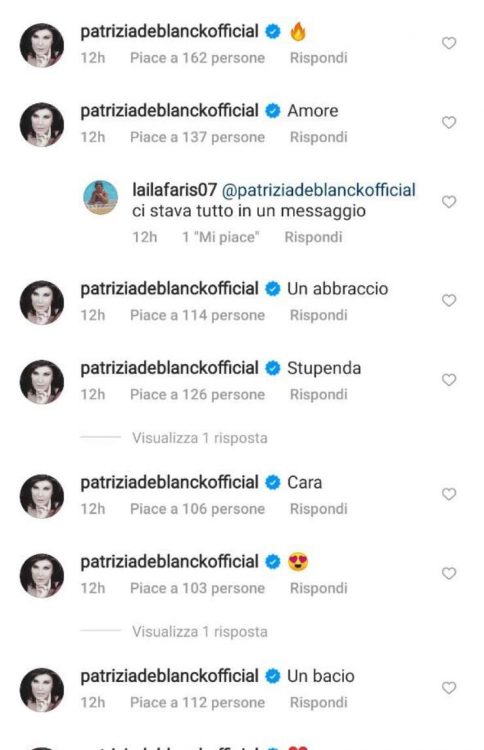Like the 'Amore' comment with heart
Screen dimensions: 484x750
[449, 123]
